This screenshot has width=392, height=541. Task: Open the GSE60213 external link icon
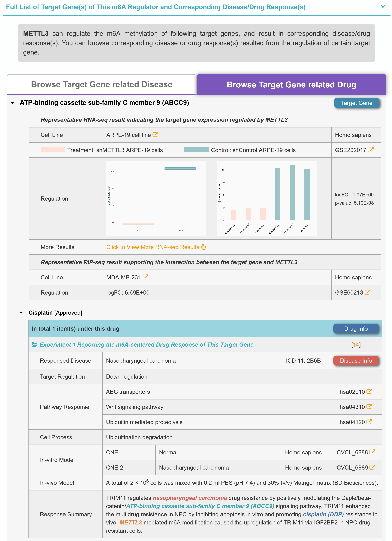[x=367, y=292]
